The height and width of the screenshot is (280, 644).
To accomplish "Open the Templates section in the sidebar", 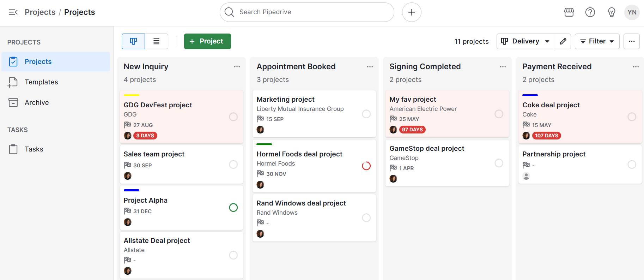I will [41, 82].
